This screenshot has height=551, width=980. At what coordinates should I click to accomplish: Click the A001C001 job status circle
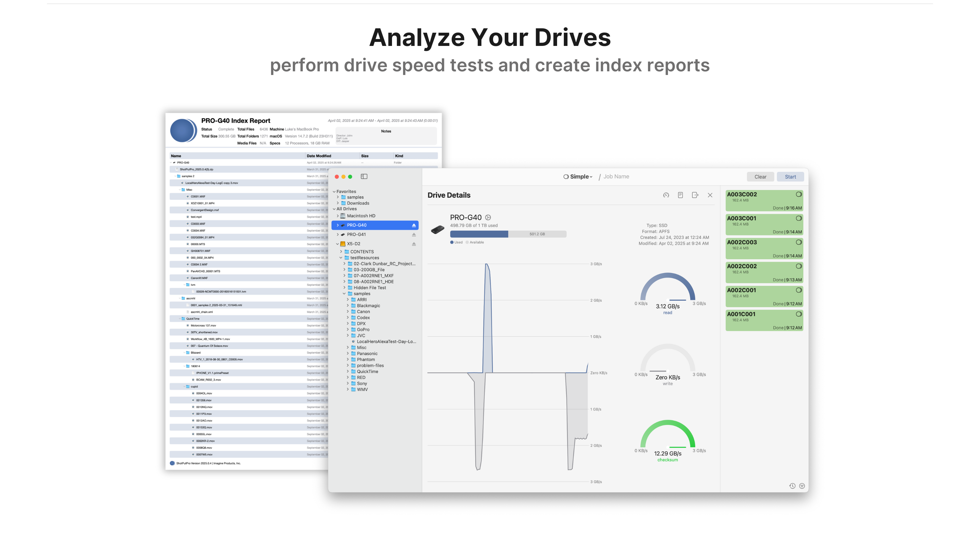point(798,314)
